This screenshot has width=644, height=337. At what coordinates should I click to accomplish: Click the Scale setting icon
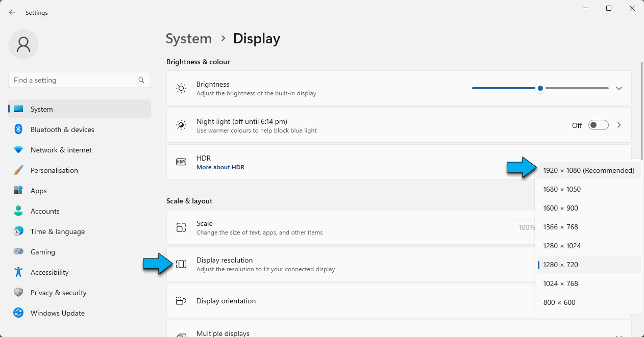tap(181, 227)
